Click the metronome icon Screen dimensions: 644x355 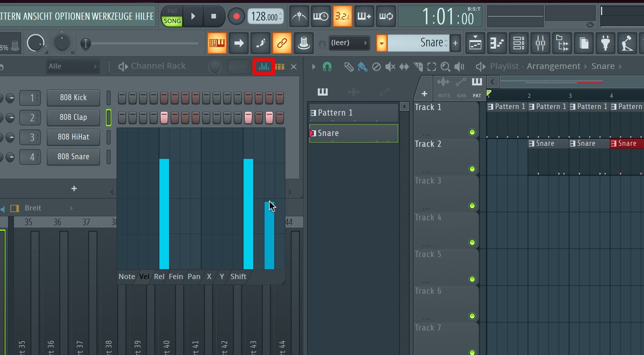pos(299,17)
